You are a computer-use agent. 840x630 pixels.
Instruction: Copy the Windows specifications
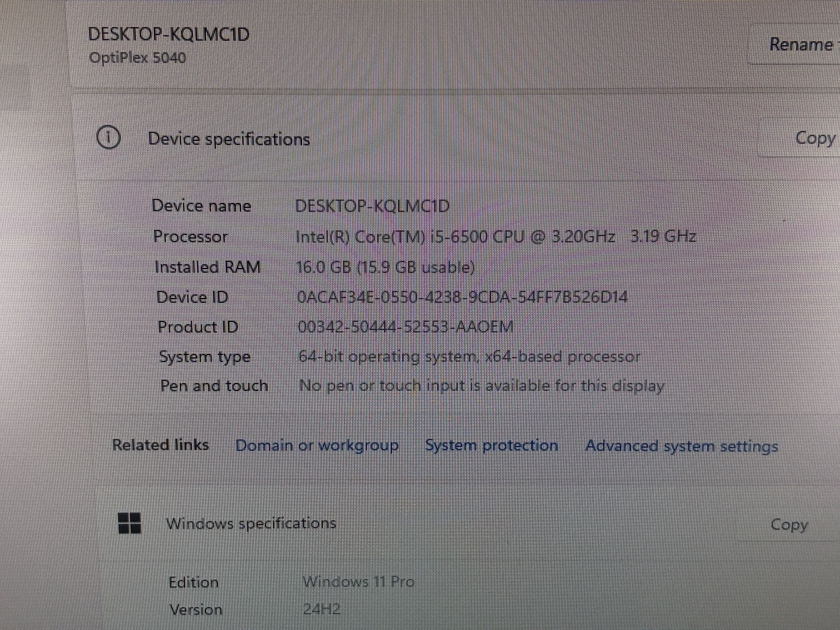coord(789,524)
